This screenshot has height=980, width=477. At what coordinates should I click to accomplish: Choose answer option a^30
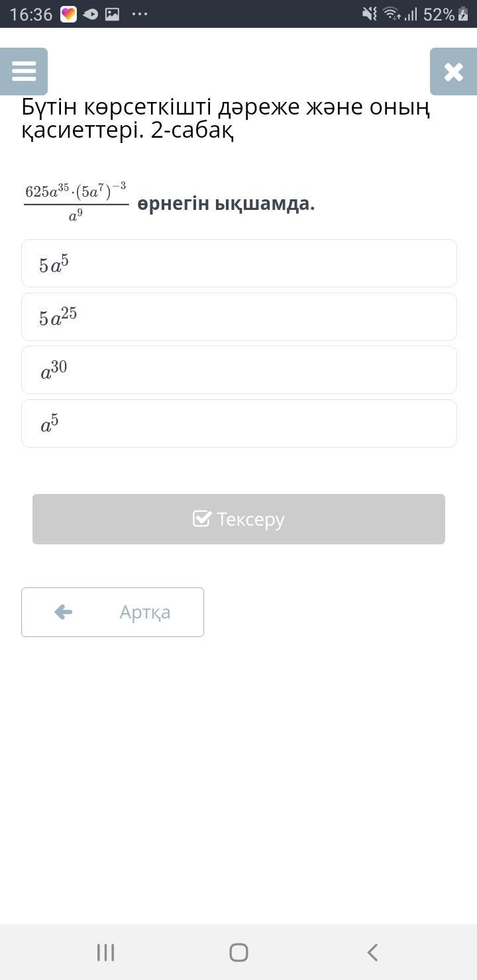(x=238, y=370)
